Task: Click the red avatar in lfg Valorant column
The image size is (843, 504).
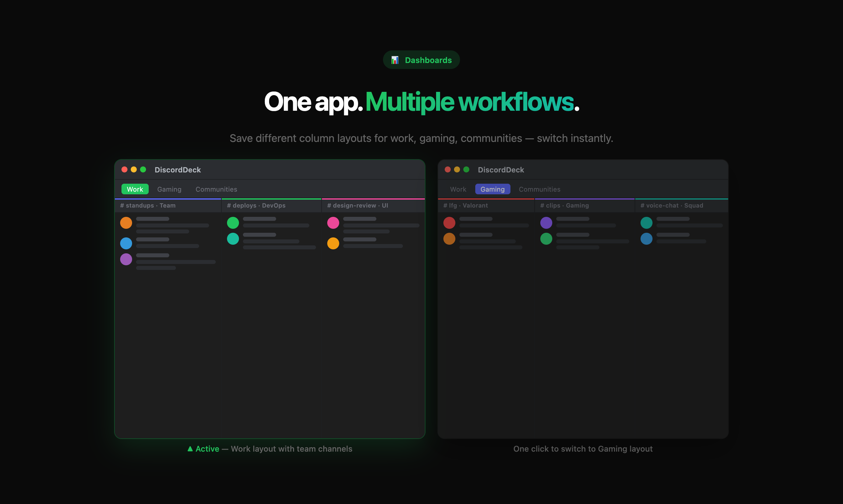Action: pos(449,223)
